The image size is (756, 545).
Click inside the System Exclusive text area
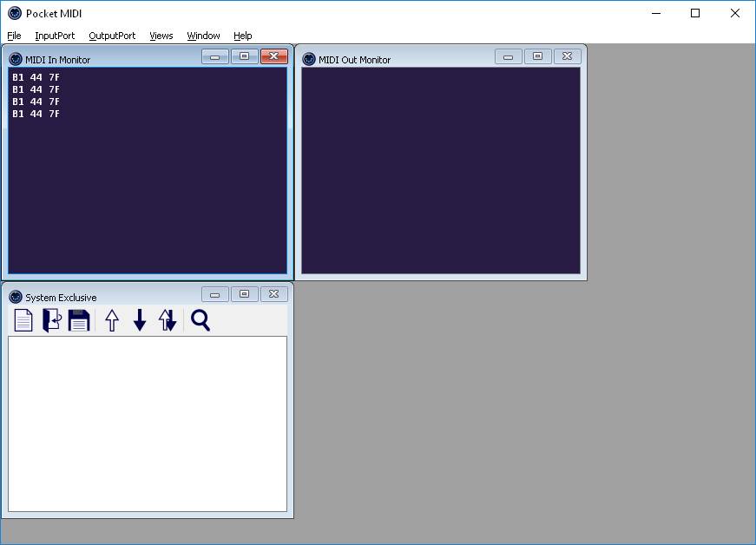(x=148, y=424)
